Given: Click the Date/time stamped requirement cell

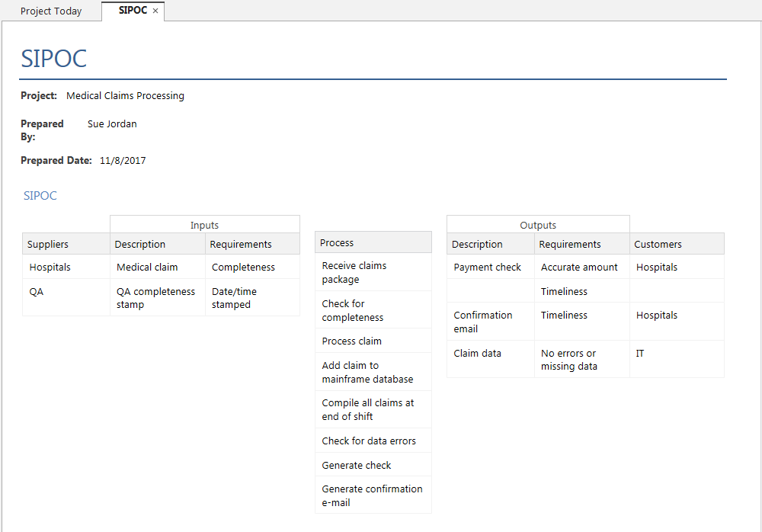Looking at the screenshot, I should pos(234,298).
